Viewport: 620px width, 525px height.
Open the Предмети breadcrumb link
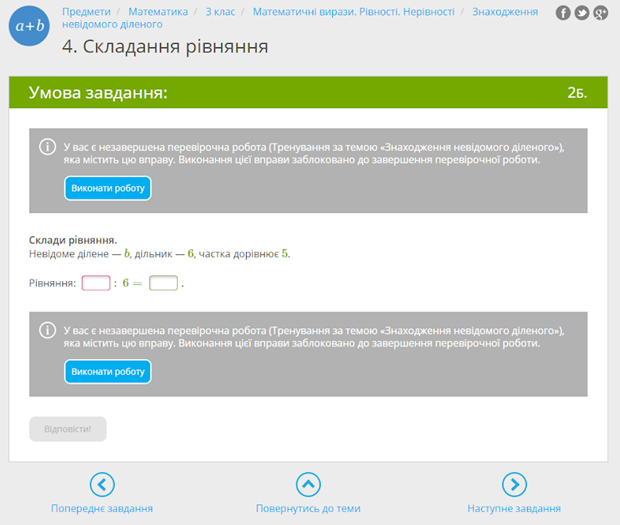(86, 12)
